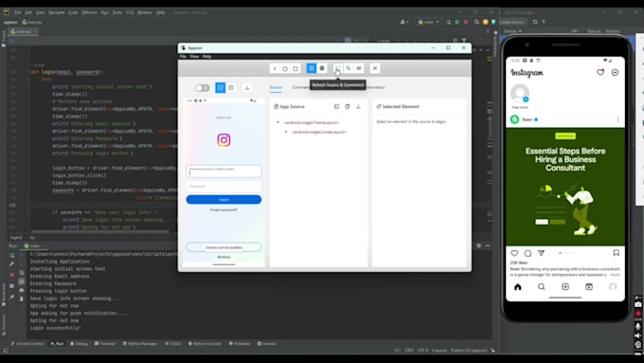Open PyCharm Tools menu
This screenshot has width=644, height=363.
point(117,12)
